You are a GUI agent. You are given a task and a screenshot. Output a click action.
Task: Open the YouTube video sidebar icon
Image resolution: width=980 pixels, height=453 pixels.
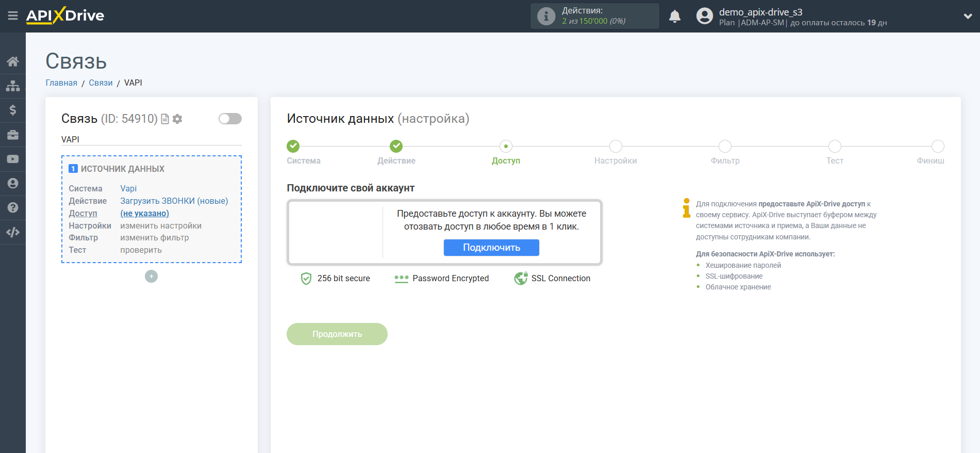coord(13,159)
